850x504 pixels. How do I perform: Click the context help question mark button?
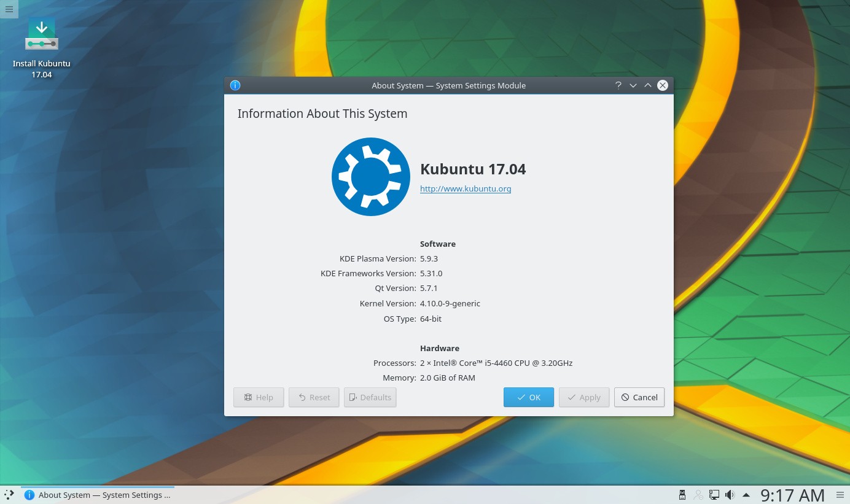point(618,85)
